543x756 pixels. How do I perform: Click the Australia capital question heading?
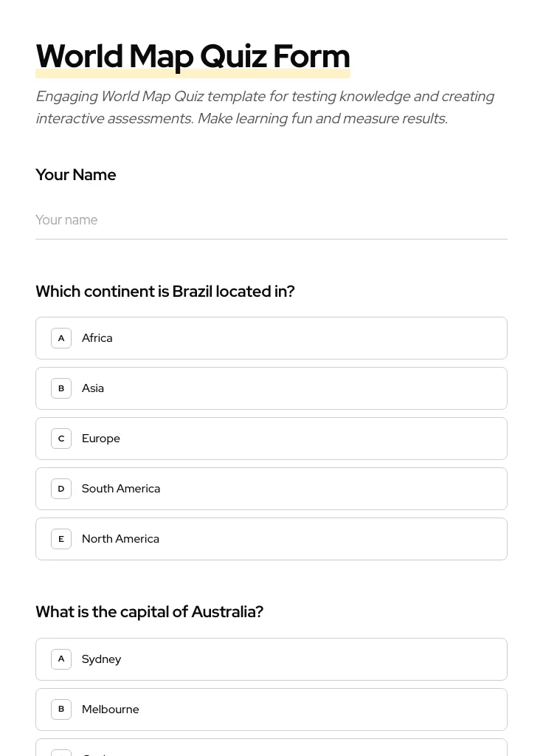[149, 611]
